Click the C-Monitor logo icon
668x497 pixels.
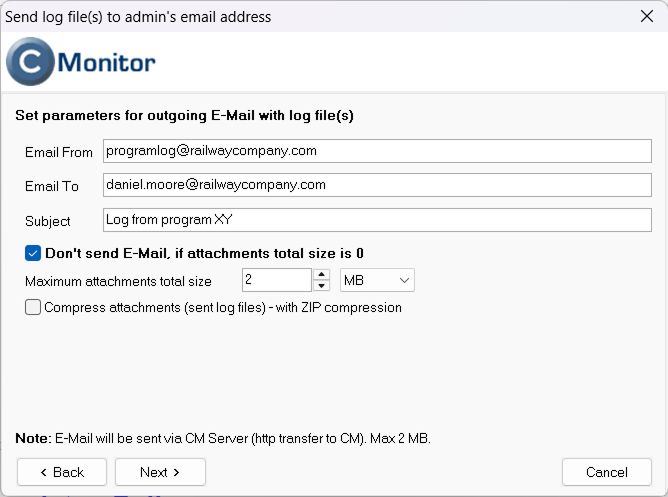click(30, 62)
